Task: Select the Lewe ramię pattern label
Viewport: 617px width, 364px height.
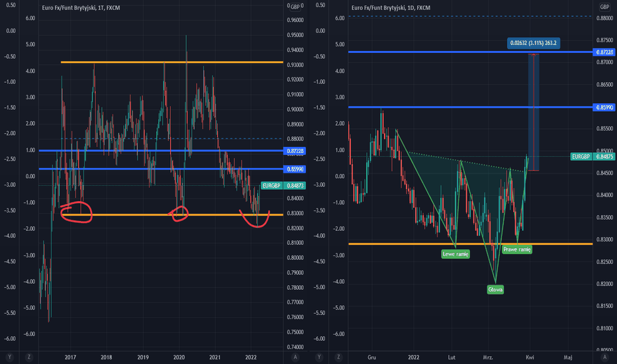Action: 455,254
